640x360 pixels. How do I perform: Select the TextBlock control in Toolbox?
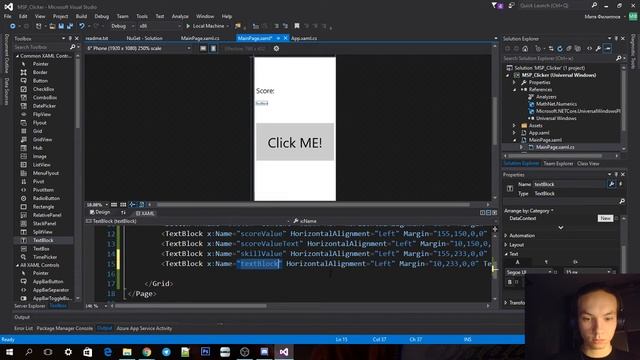coord(43,240)
